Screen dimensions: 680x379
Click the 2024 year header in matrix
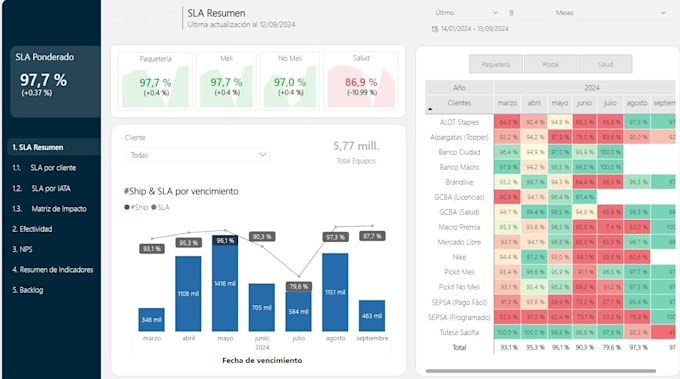[x=592, y=88]
